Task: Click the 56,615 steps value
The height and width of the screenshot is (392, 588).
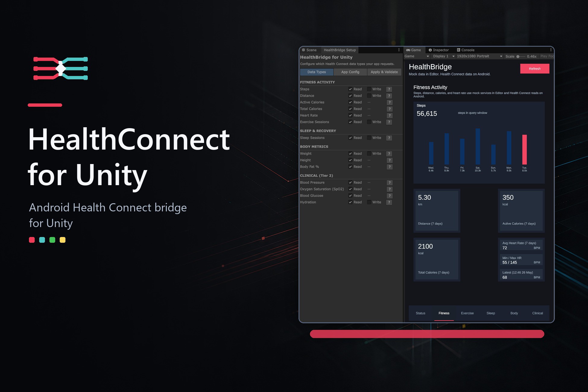Action: coord(427,114)
